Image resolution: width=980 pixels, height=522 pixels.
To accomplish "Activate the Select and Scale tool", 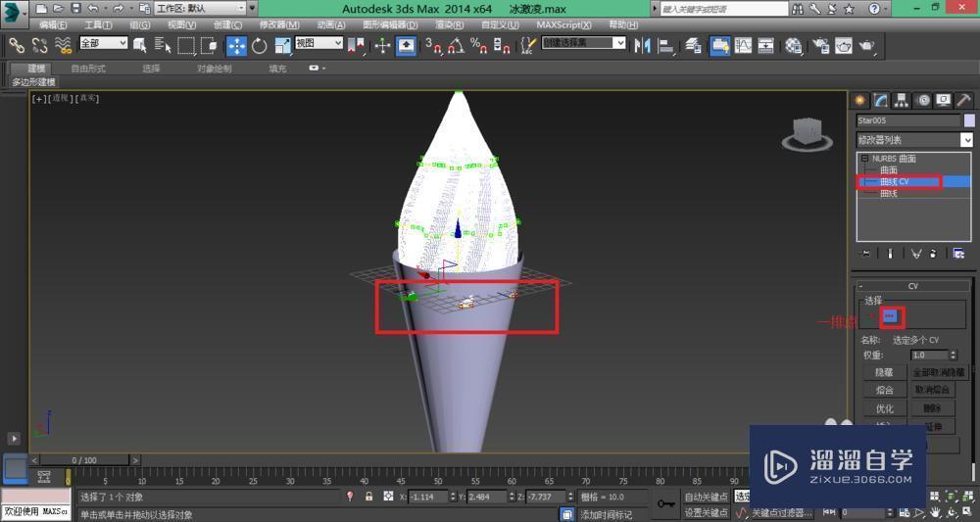I will (283, 46).
